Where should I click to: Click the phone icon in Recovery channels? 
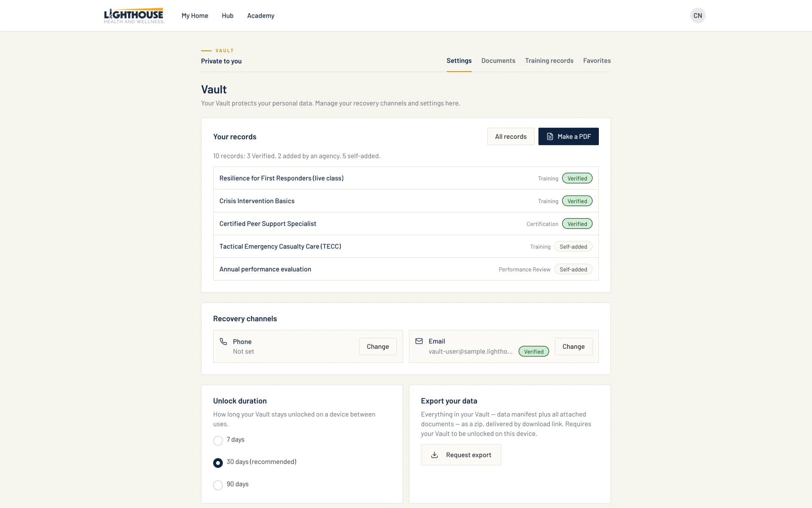(x=223, y=341)
